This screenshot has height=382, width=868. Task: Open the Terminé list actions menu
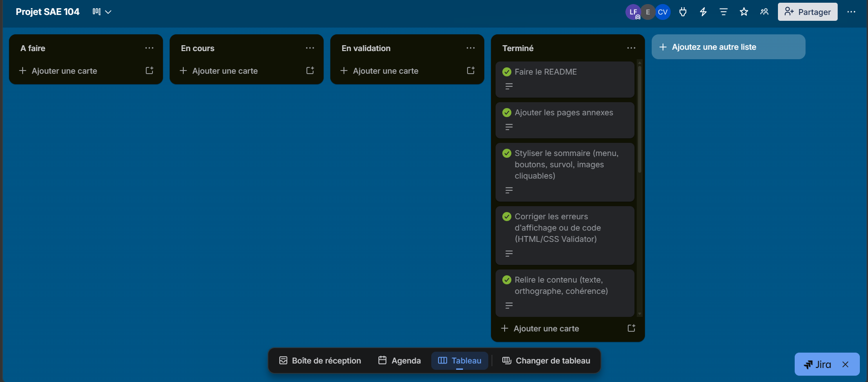click(x=631, y=48)
